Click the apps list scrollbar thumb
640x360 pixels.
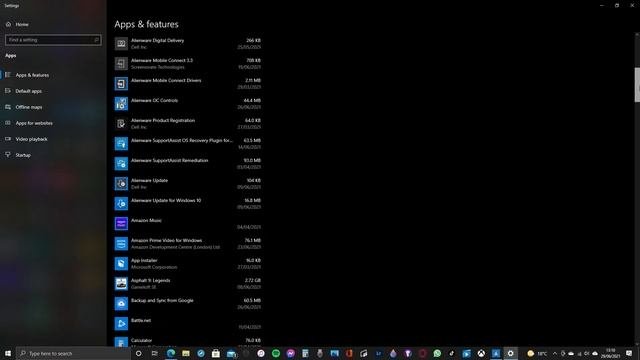click(637, 85)
